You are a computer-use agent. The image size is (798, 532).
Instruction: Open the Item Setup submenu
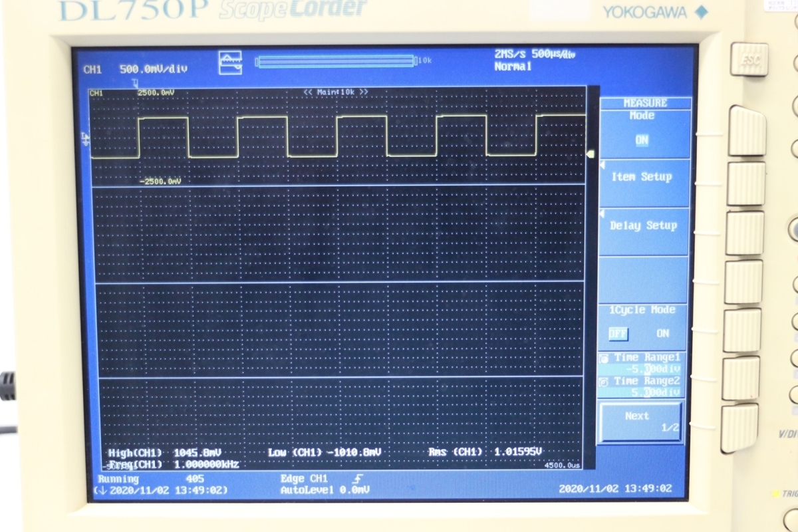(x=642, y=182)
